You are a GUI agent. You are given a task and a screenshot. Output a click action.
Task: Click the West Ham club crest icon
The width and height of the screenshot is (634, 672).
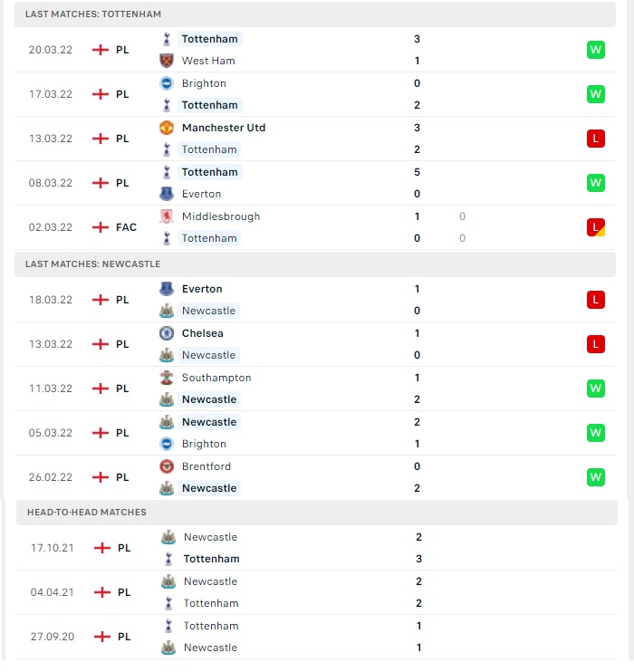tap(167, 61)
